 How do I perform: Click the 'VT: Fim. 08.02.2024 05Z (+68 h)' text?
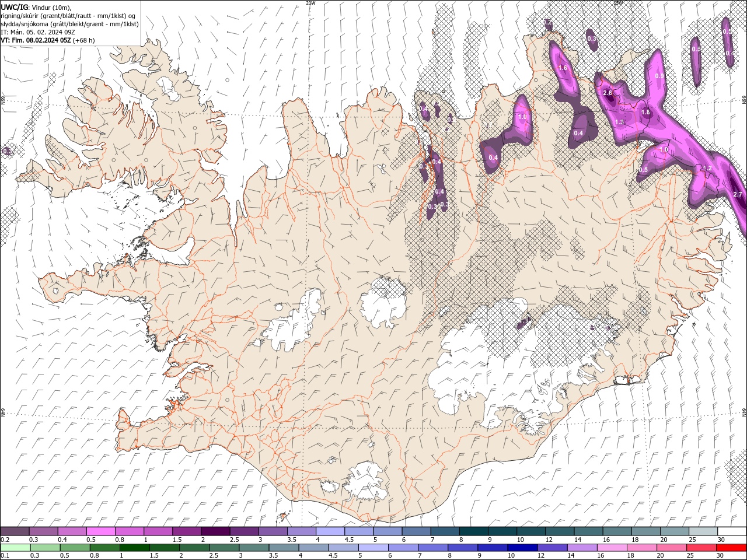[x=48, y=40]
